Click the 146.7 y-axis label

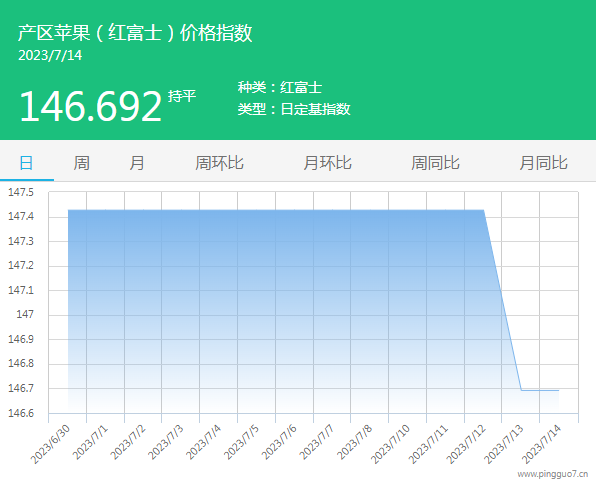pos(21,388)
